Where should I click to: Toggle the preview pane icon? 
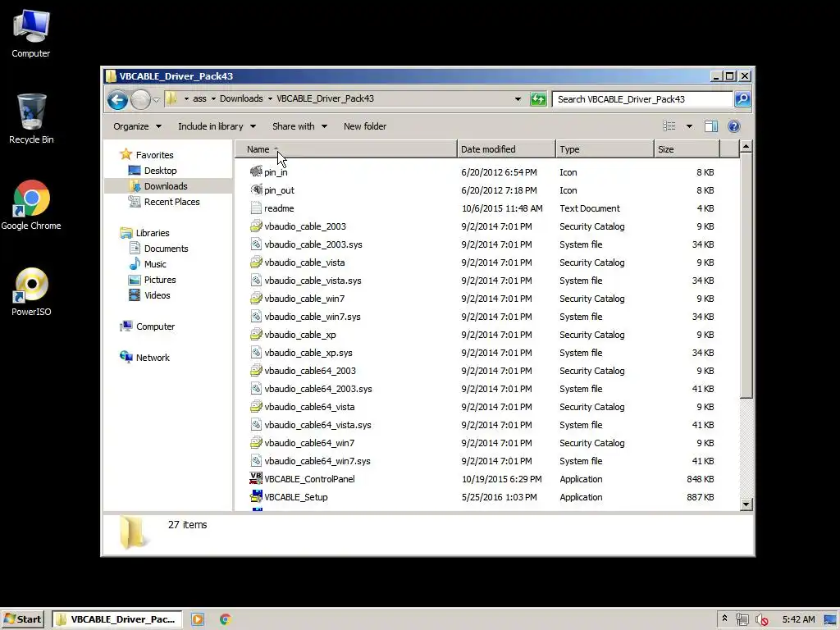click(x=711, y=126)
